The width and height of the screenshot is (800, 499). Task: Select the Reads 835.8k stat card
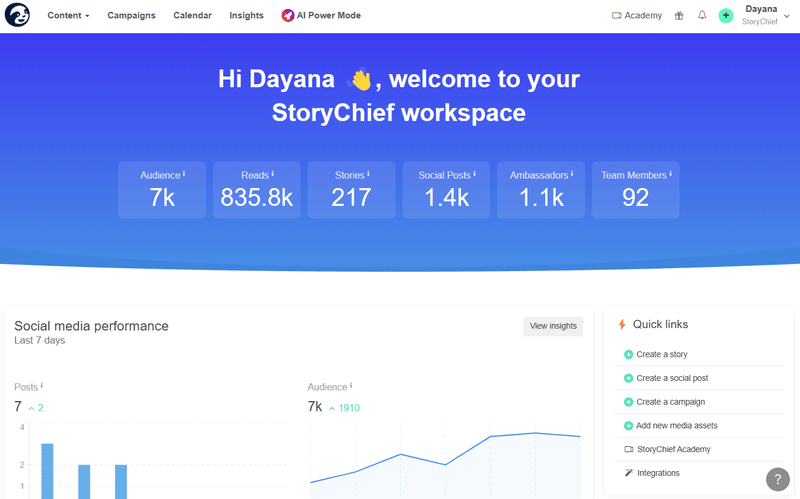257,190
